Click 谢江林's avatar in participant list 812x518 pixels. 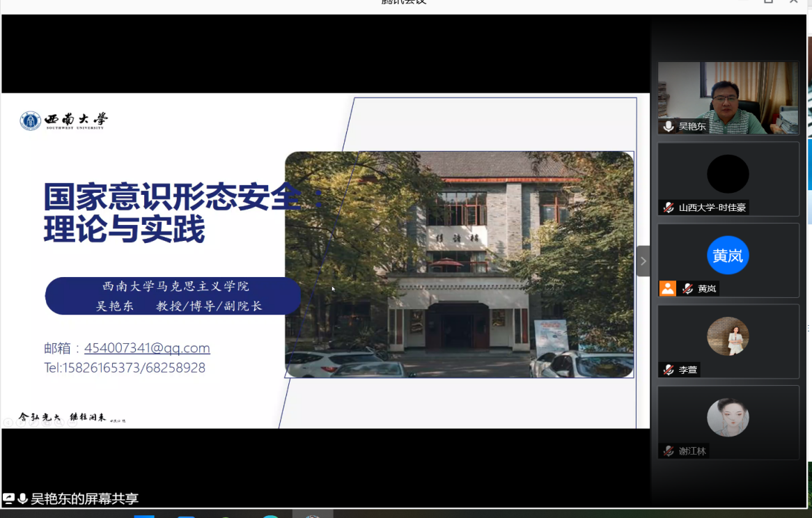click(728, 418)
